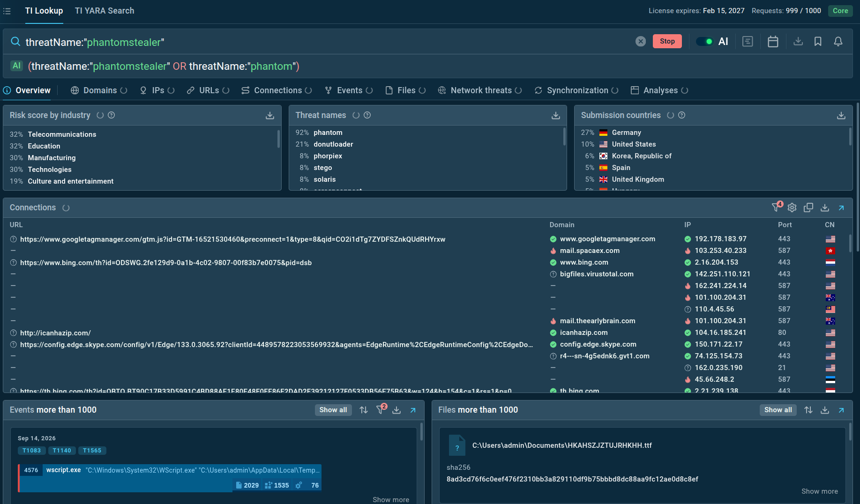Click into the threatName search field
Screen dimensions: 860x504
[x=328, y=42]
